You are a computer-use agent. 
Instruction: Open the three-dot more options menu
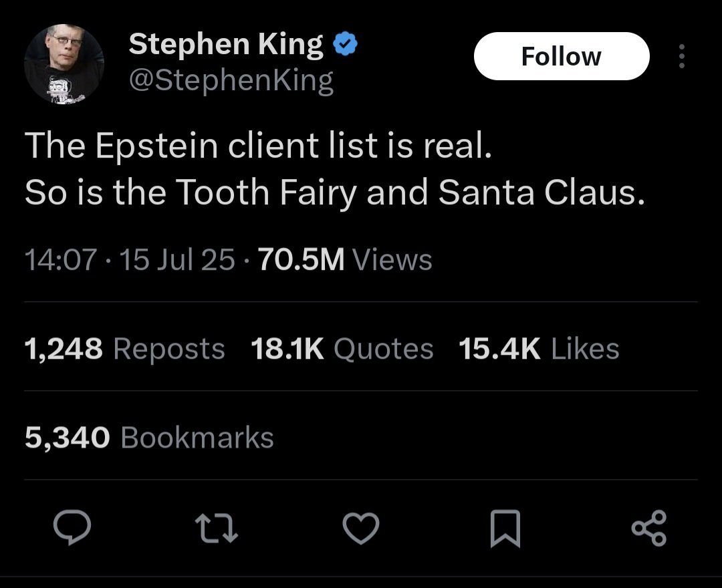point(681,57)
